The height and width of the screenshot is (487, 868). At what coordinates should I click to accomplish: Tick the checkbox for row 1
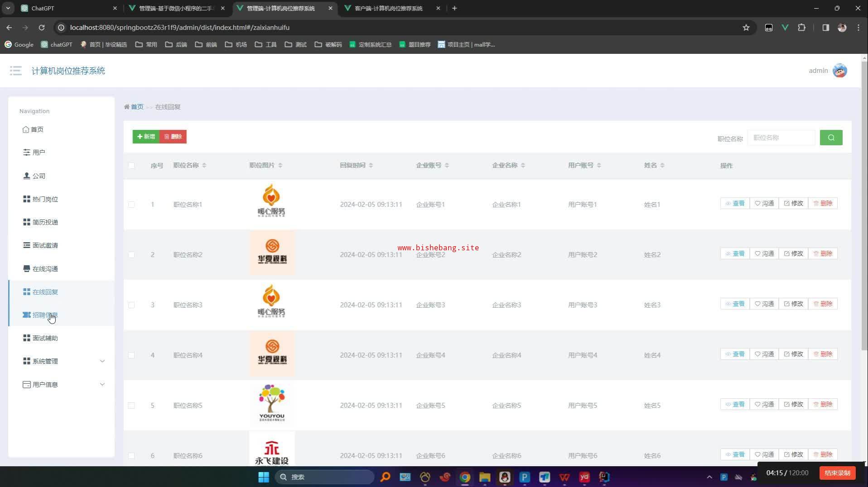pos(131,205)
